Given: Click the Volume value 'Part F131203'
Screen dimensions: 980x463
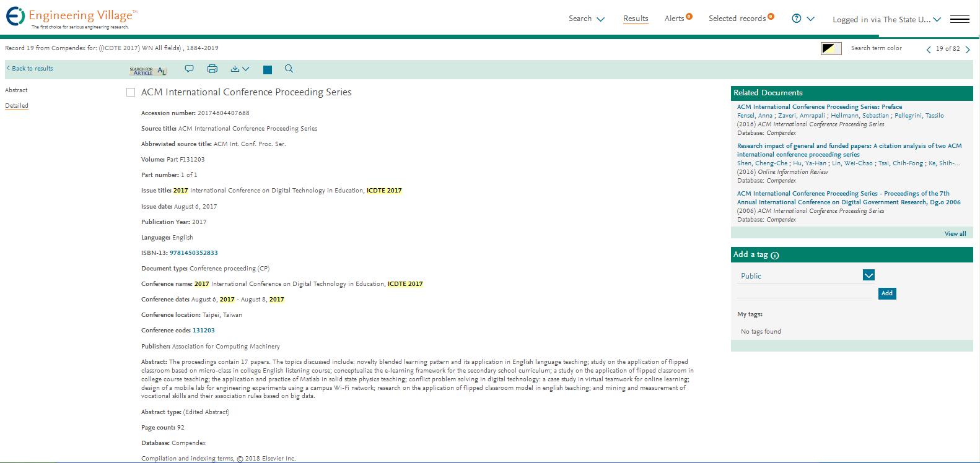Looking at the screenshot, I should 186,160.
